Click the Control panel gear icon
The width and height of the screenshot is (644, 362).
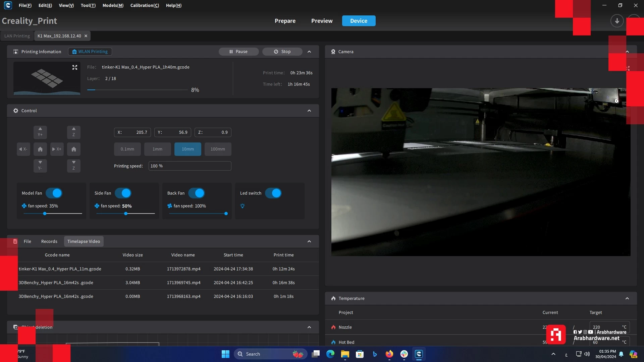[x=16, y=111]
